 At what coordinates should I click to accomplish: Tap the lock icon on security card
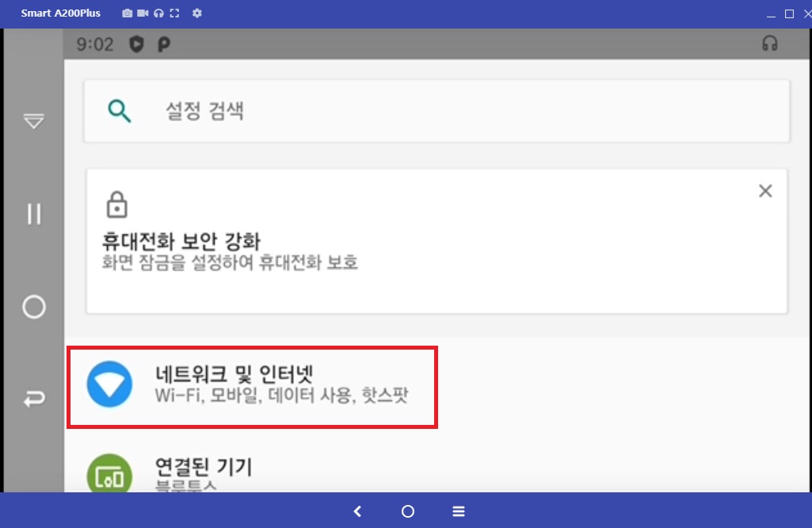point(117,205)
